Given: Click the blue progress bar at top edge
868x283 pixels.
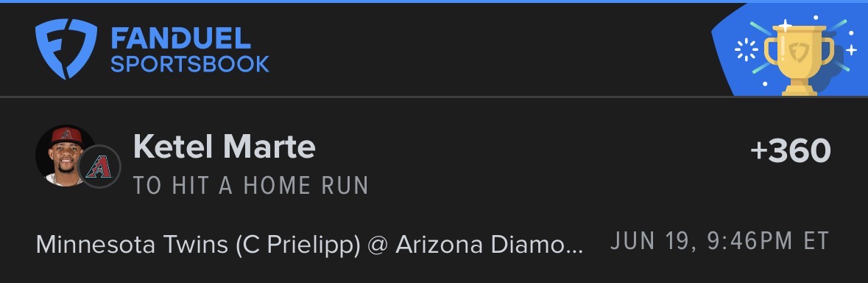Looking at the screenshot, I should 434,1.
